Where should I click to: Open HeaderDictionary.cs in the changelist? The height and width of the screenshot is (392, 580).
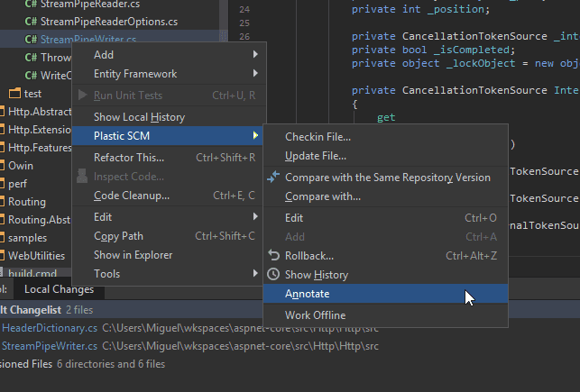pos(49,327)
